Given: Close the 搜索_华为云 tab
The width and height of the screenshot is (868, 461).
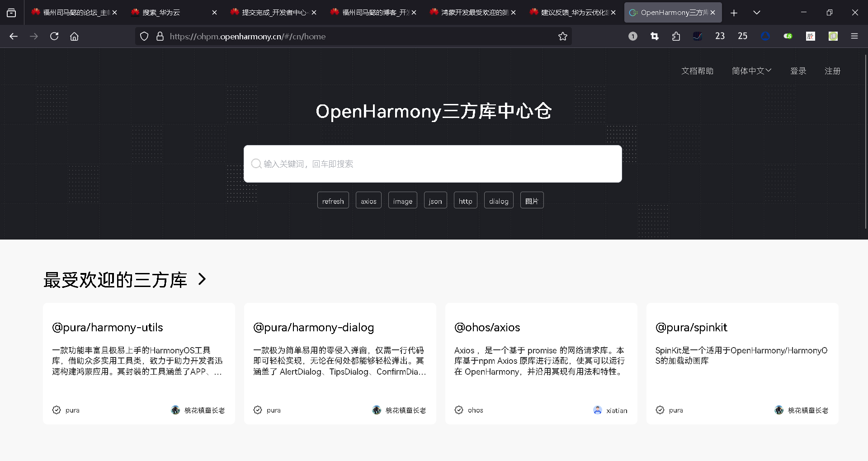Looking at the screenshot, I should coord(214,13).
